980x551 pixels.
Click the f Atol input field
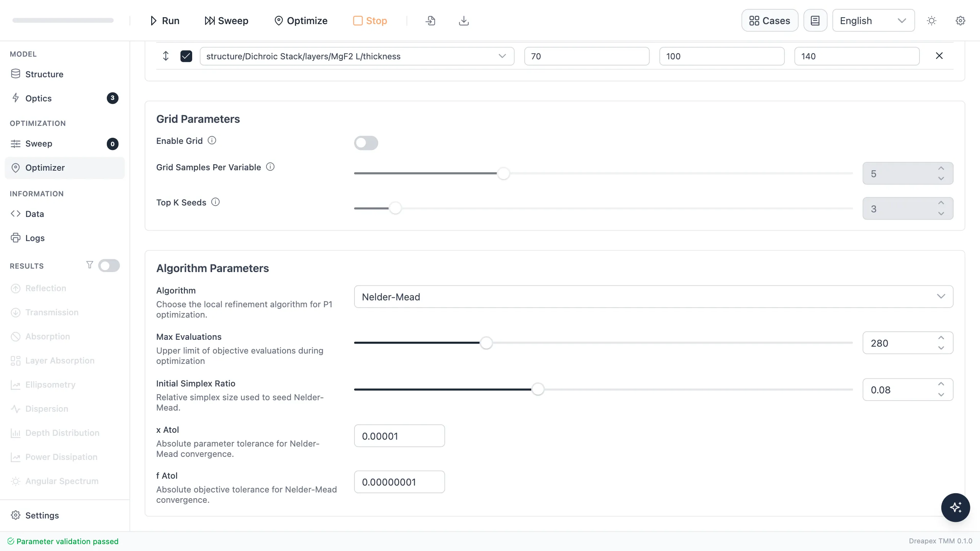399,482
